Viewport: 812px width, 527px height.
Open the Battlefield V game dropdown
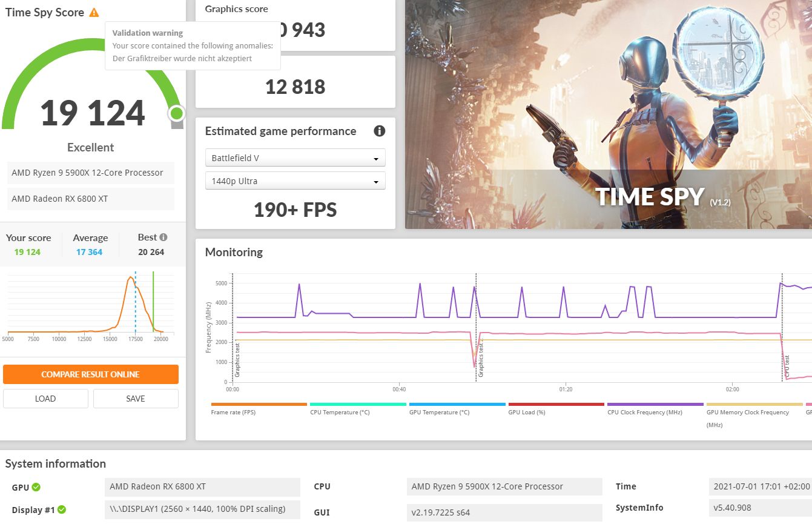[x=295, y=157]
